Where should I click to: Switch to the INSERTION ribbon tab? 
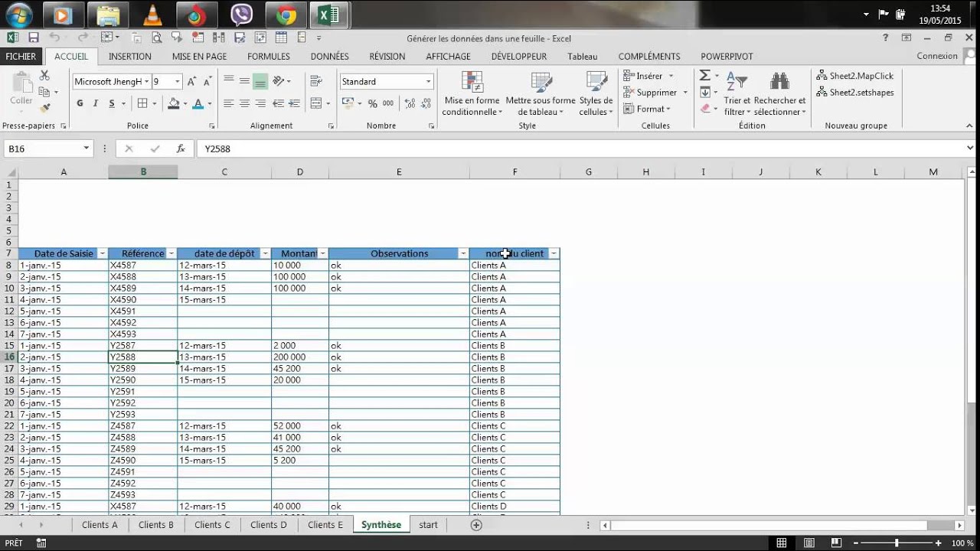[x=130, y=56]
